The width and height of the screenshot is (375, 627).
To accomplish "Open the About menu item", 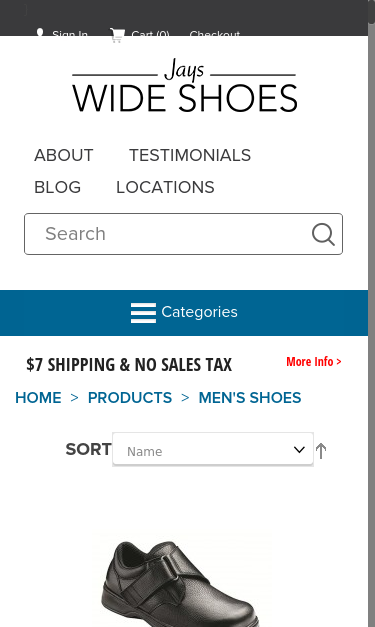I will point(64,155).
